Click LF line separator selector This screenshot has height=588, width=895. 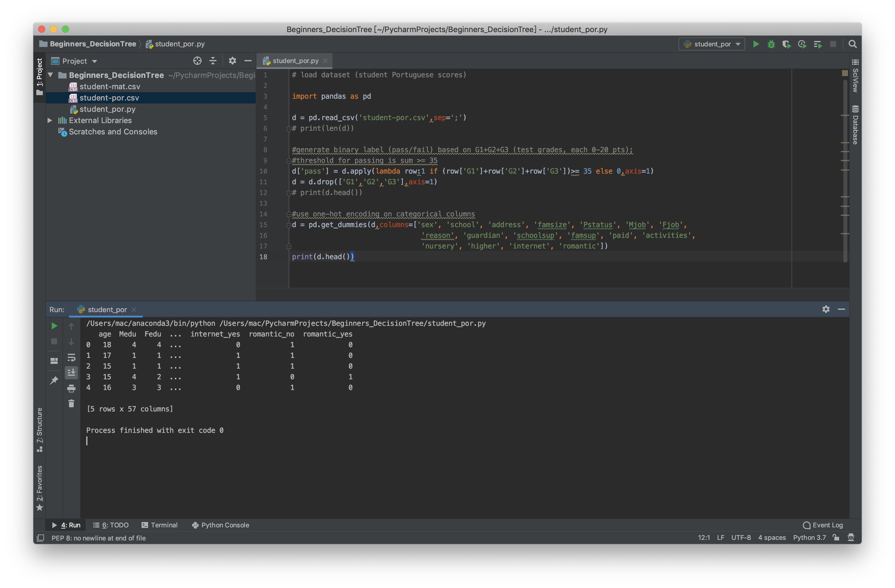click(x=720, y=538)
